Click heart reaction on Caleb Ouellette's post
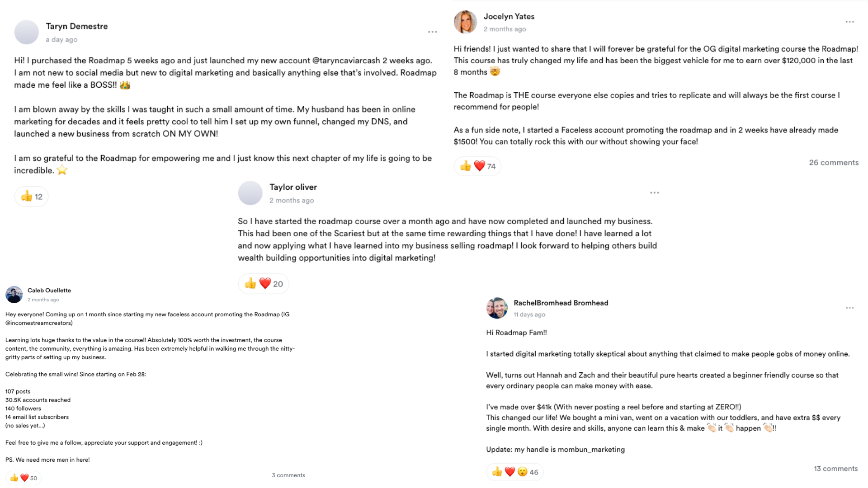The height and width of the screenshot is (488, 868). [x=24, y=478]
